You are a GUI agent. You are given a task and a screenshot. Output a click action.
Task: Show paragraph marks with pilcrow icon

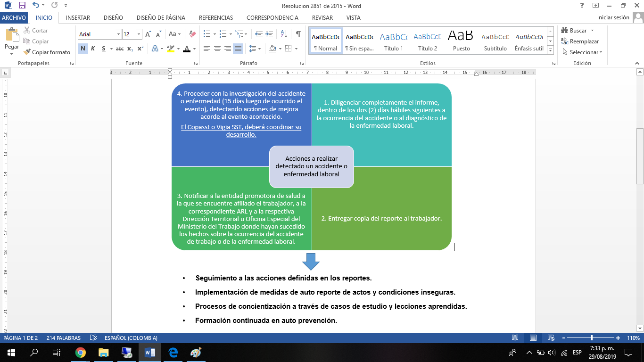(298, 34)
